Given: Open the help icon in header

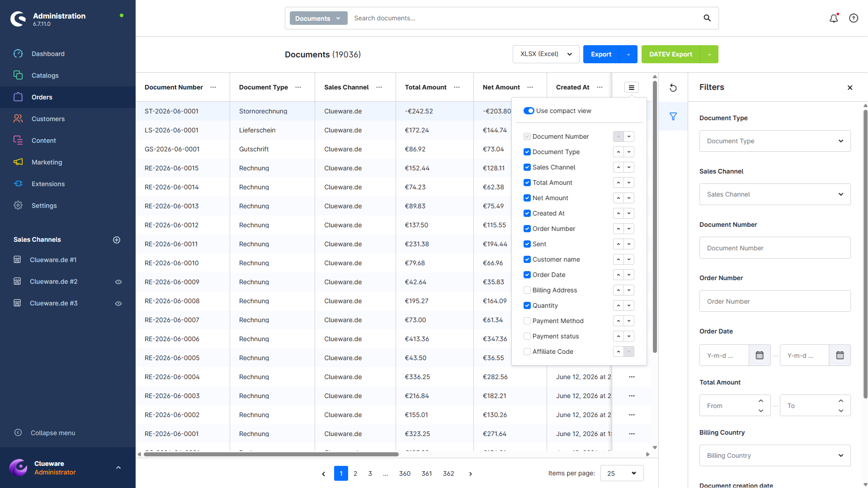Looking at the screenshot, I should click(854, 18).
